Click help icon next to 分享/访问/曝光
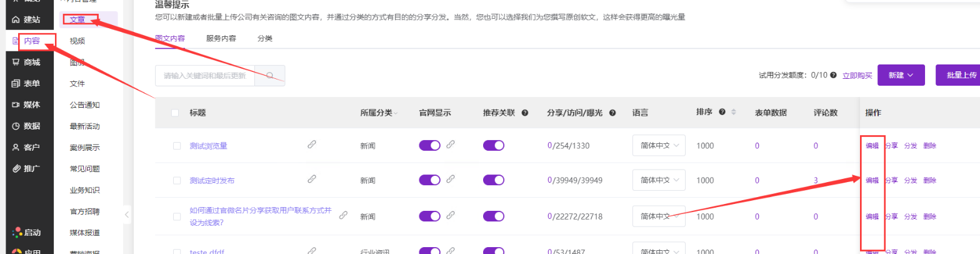Screen dimensions: 980x254 pos(612,113)
